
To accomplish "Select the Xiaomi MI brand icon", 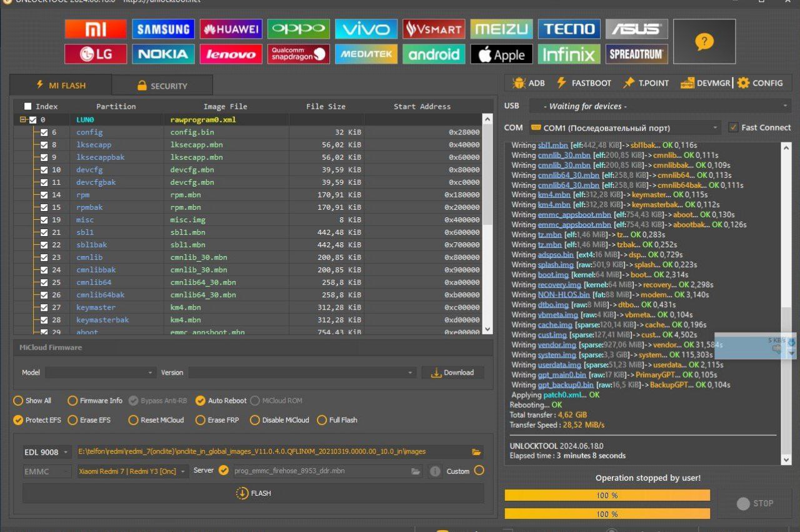I will [x=96, y=29].
